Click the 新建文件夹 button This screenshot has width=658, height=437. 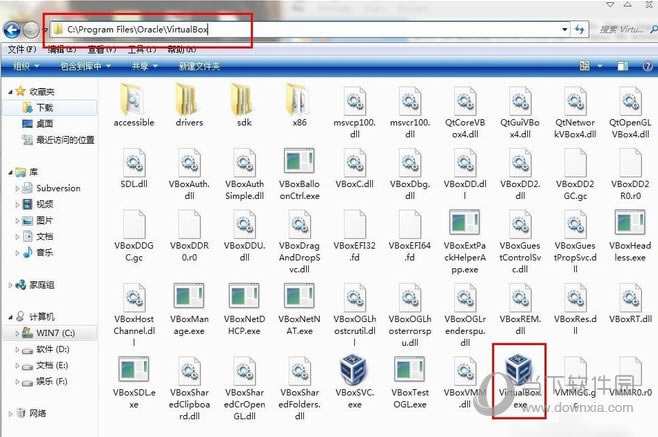click(200, 66)
